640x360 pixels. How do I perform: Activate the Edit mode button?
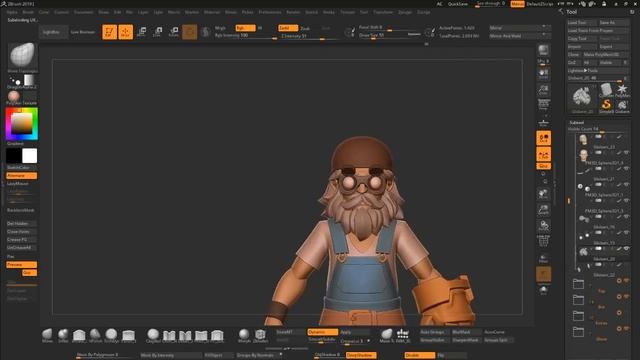coord(109,32)
